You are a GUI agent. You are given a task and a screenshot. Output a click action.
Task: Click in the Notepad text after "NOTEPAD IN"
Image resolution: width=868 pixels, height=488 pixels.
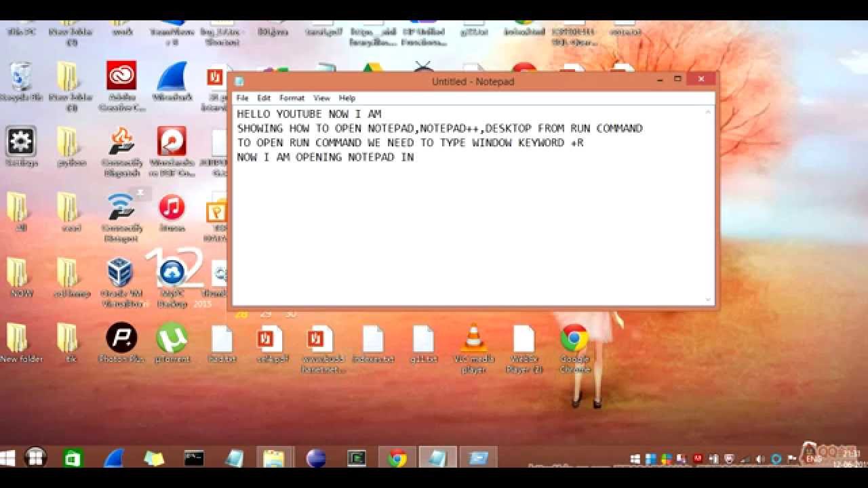tap(416, 157)
